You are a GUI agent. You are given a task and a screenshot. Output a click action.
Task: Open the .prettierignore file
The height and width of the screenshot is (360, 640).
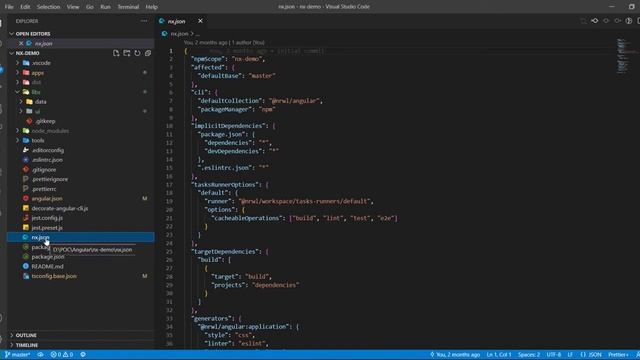click(x=50, y=179)
